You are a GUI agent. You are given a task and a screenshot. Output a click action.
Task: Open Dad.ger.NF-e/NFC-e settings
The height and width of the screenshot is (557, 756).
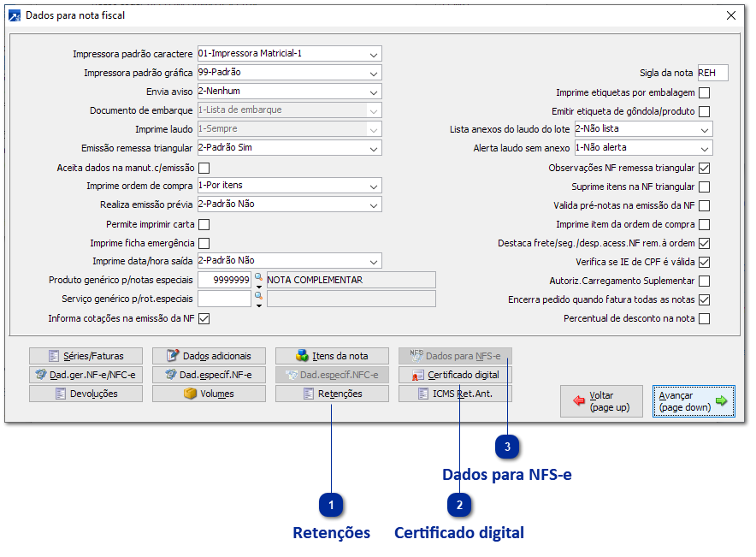pyautogui.click(x=86, y=375)
